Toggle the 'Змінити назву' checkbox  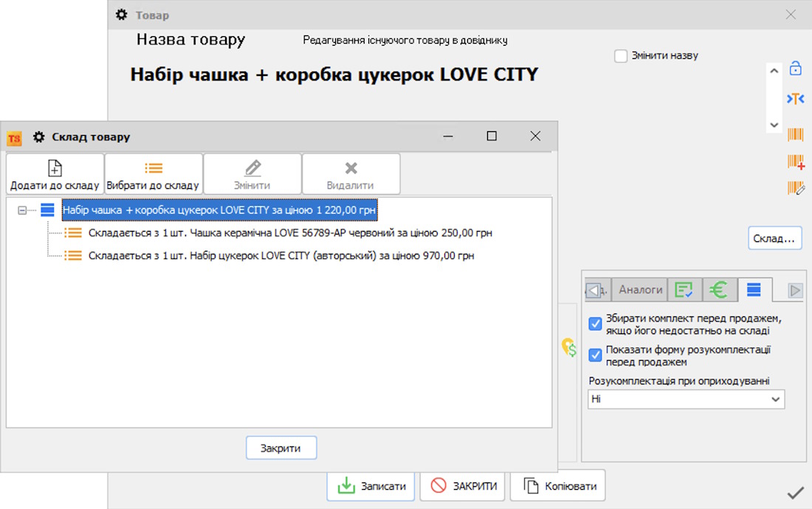pyautogui.click(x=621, y=56)
